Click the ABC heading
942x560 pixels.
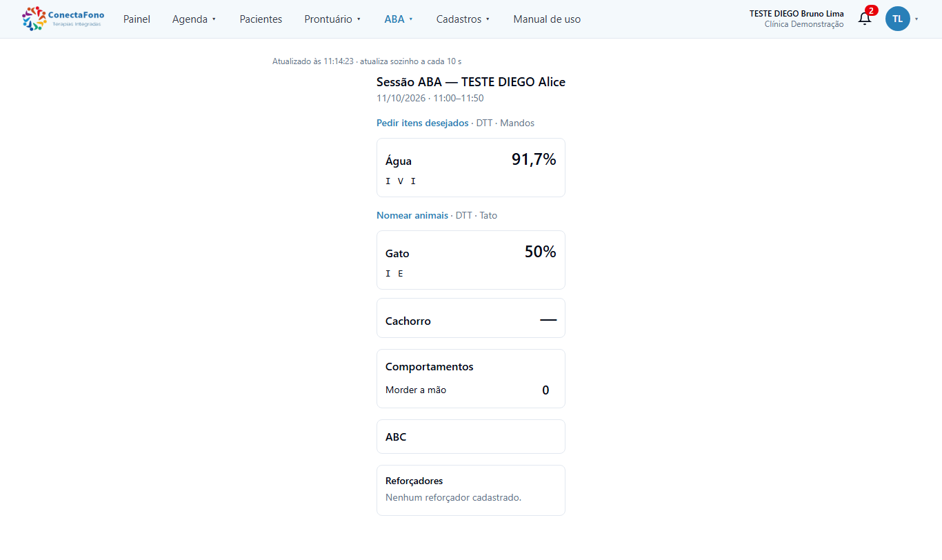pyautogui.click(x=396, y=437)
